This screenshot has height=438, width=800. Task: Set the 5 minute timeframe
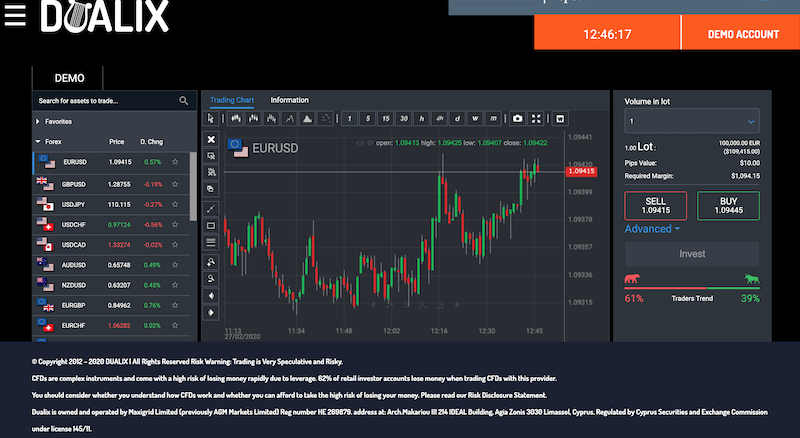point(367,118)
